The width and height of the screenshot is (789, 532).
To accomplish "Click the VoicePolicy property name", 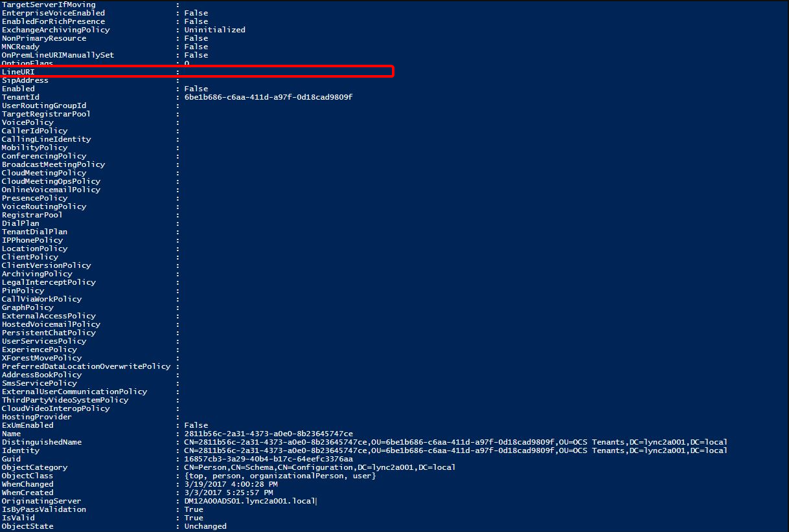I will (27, 122).
